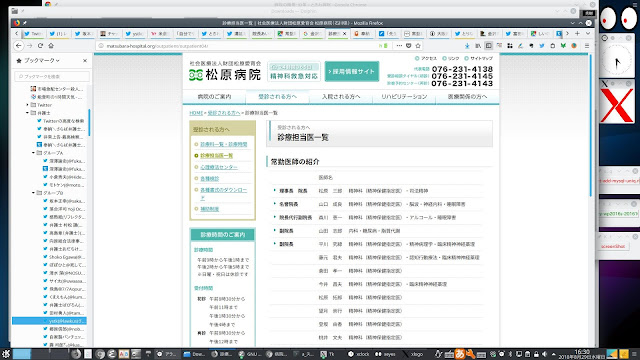Click the 受診される方へ breadcrumb link

(224, 113)
